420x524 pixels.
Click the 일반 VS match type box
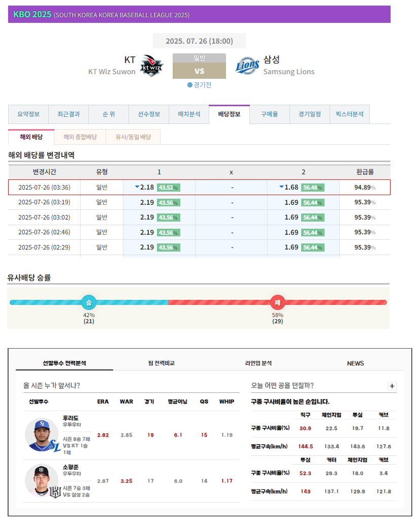click(199, 66)
